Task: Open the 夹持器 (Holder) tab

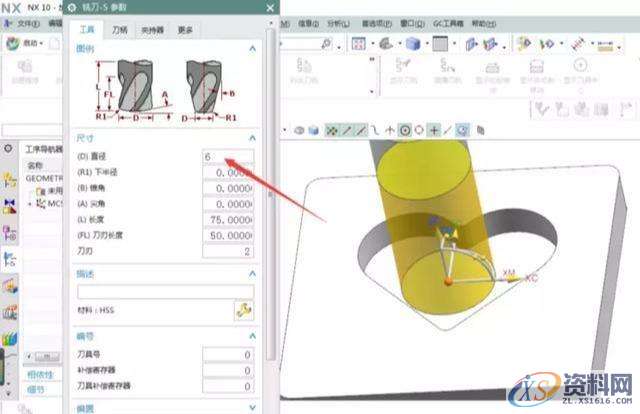Action: (x=153, y=30)
